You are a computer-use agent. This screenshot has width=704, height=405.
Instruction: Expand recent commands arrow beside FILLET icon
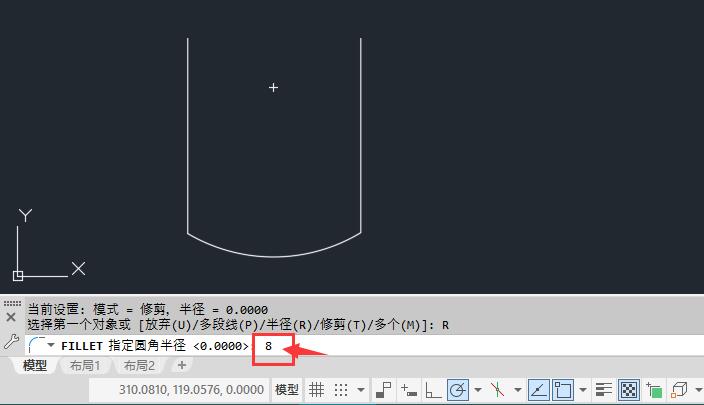click(51, 345)
